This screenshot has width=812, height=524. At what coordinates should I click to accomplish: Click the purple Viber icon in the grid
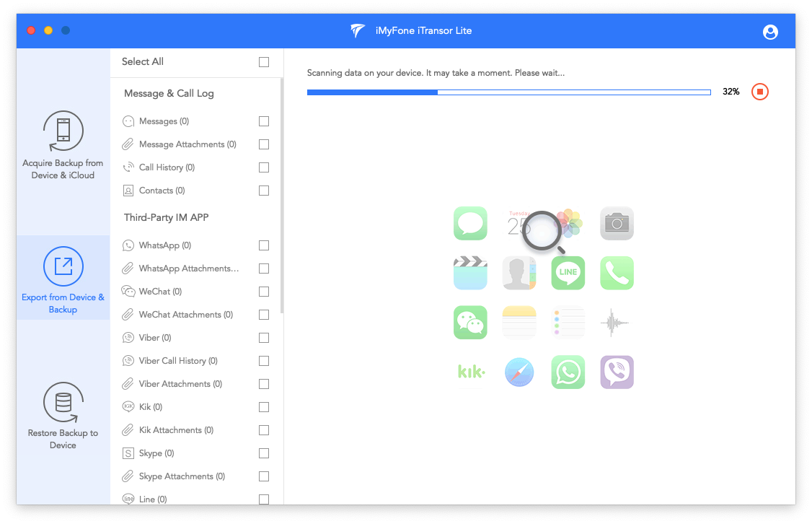[x=617, y=372]
